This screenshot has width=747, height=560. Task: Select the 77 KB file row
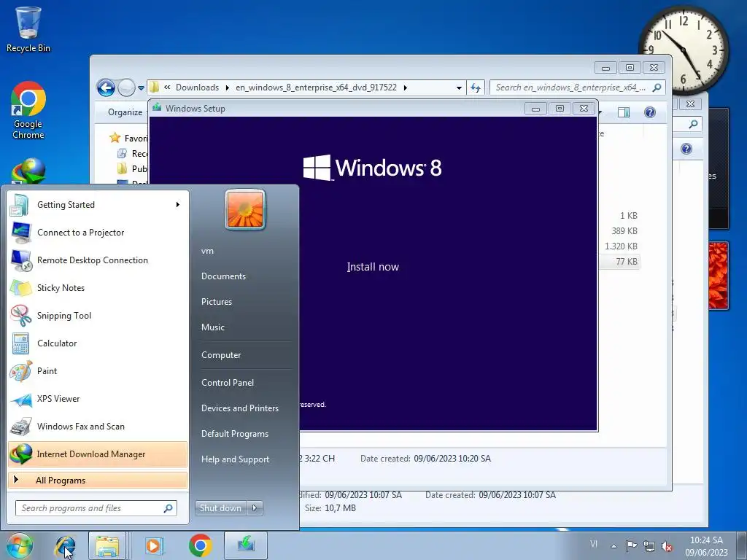pyautogui.click(x=619, y=262)
